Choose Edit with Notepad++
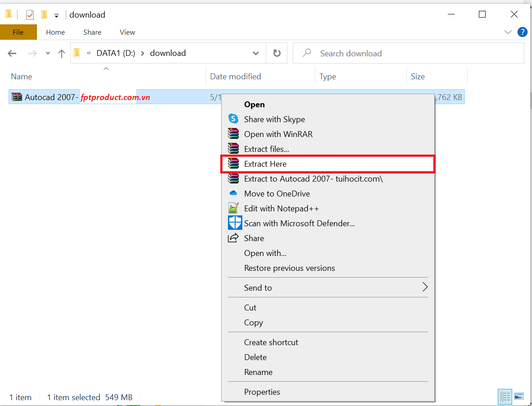This screenshot has height=406, width=532. (328, 209)
